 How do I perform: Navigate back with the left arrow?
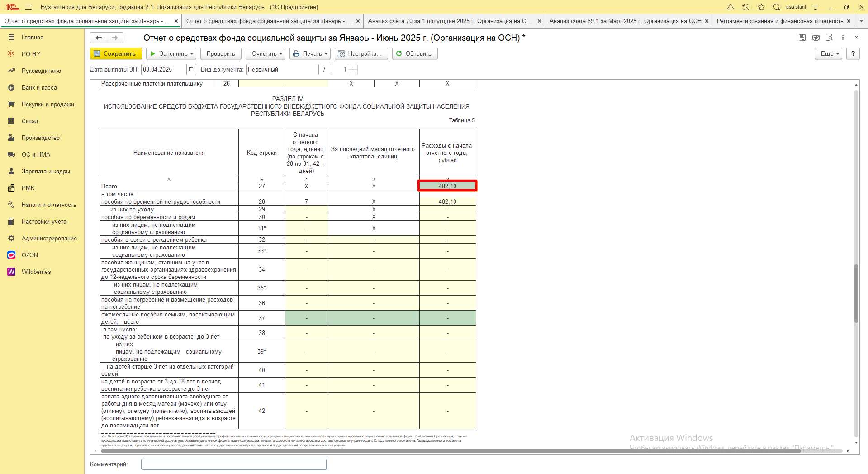pos(99,38)
